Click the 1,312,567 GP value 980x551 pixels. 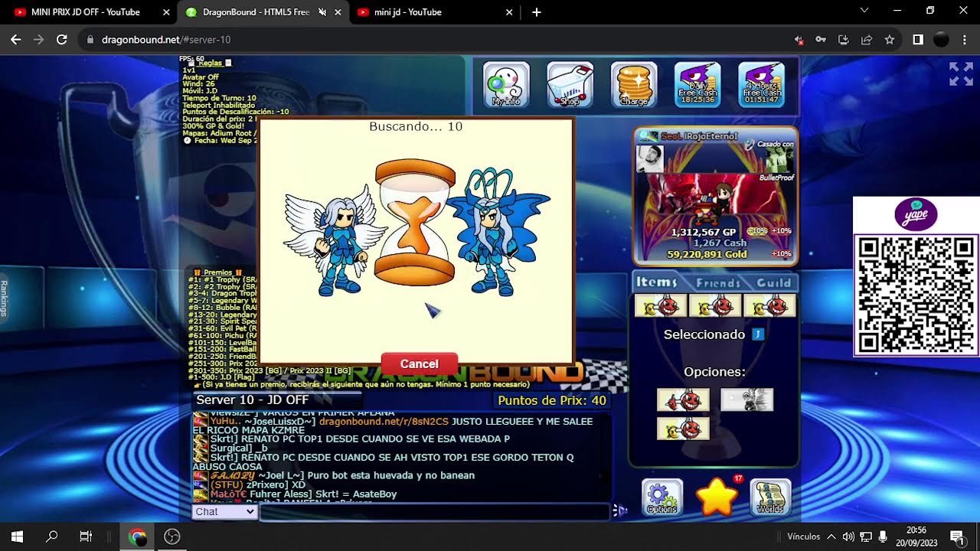point(704,232)
